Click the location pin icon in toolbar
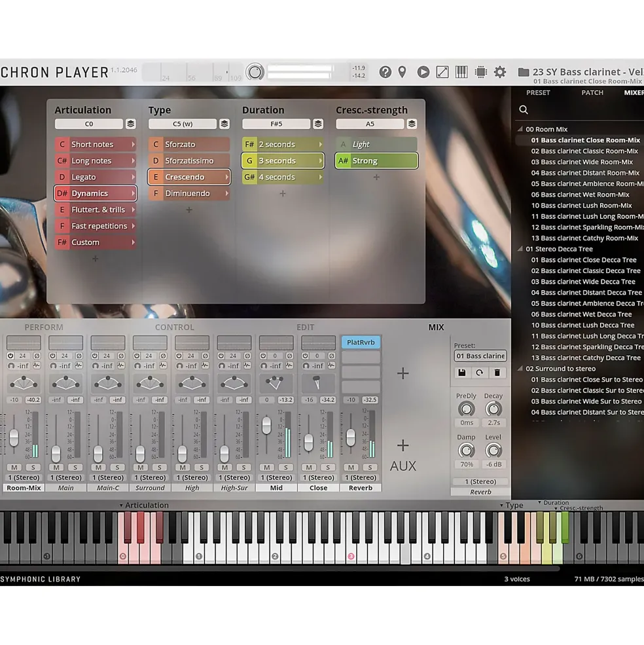This screenshot has width=644, height=645. [402, 73]
